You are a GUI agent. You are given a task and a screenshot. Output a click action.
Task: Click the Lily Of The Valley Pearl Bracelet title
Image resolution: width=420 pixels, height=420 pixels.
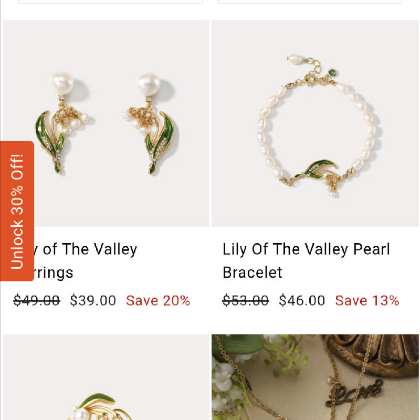(x=306, y=261)
